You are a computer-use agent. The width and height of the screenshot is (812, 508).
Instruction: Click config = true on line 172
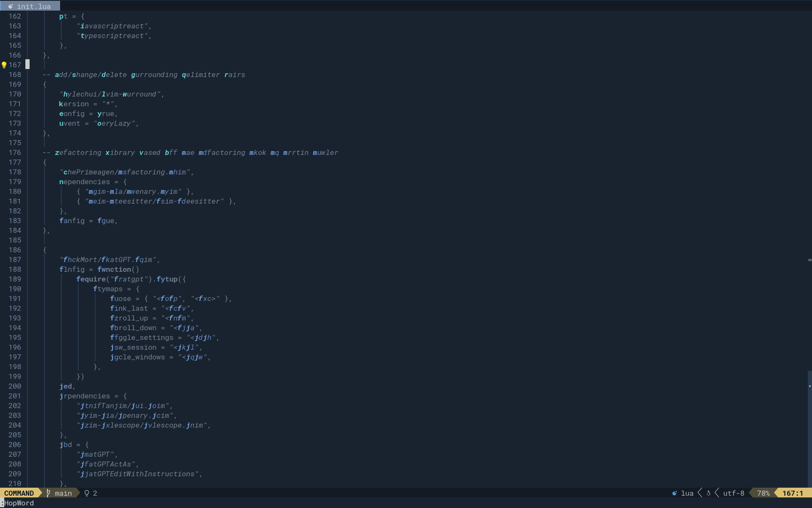point(88,113)
